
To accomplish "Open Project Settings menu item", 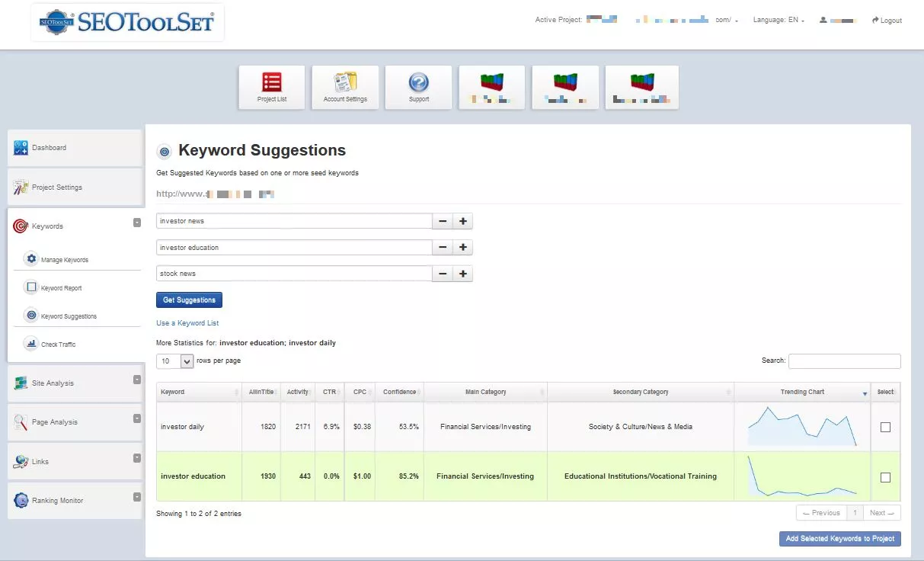I will 56,188.
